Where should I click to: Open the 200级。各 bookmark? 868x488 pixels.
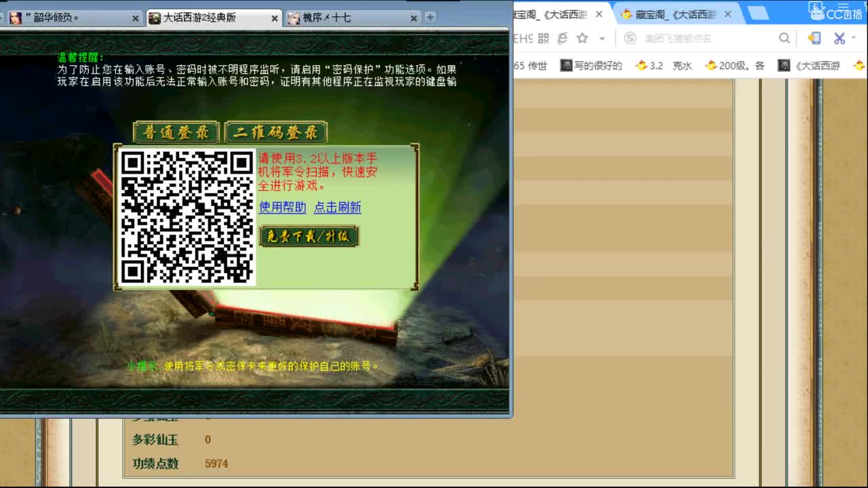735,66
